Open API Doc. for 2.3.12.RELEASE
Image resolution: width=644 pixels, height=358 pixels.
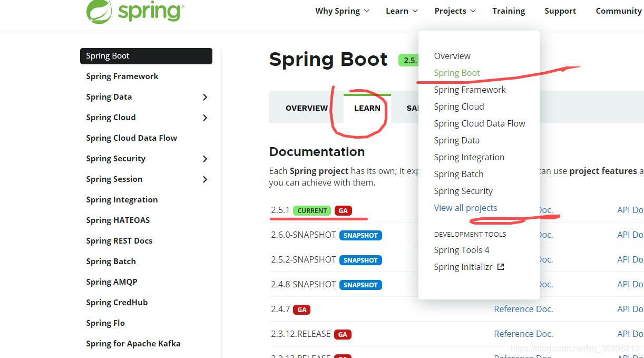(630, 334)
